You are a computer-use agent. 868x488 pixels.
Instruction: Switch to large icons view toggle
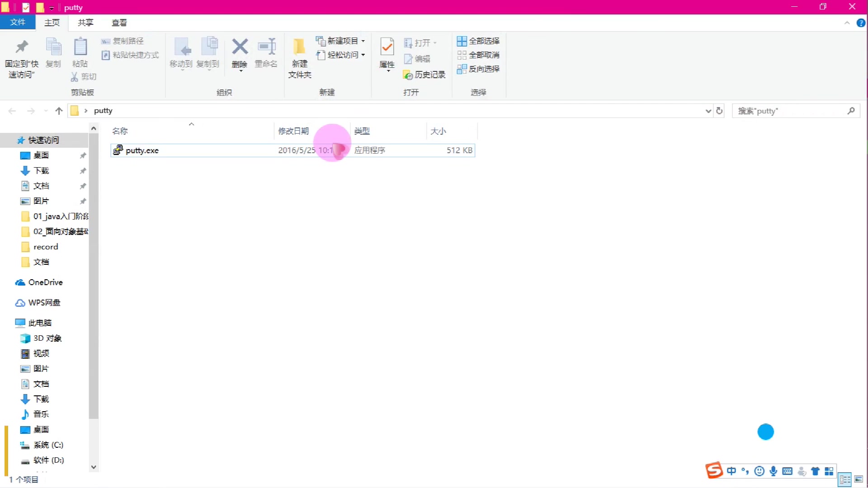[x=859, y=479]
